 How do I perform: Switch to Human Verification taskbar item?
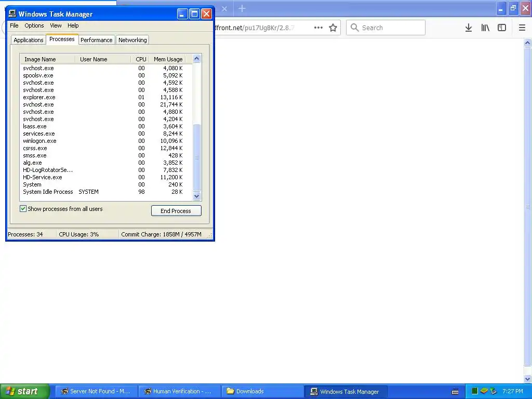coord(179,391)
